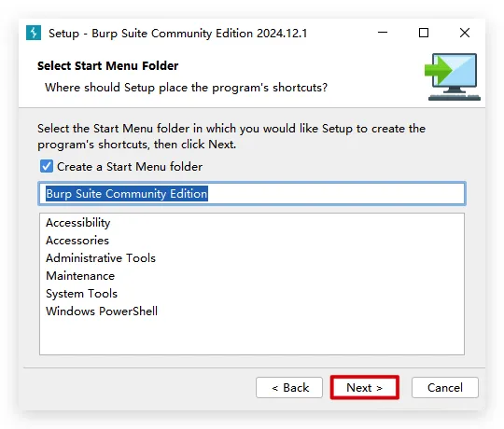Close the Setup dialog window
This screenshot has height=429, width=504.
pyautogui.click(x=465, y=33)
